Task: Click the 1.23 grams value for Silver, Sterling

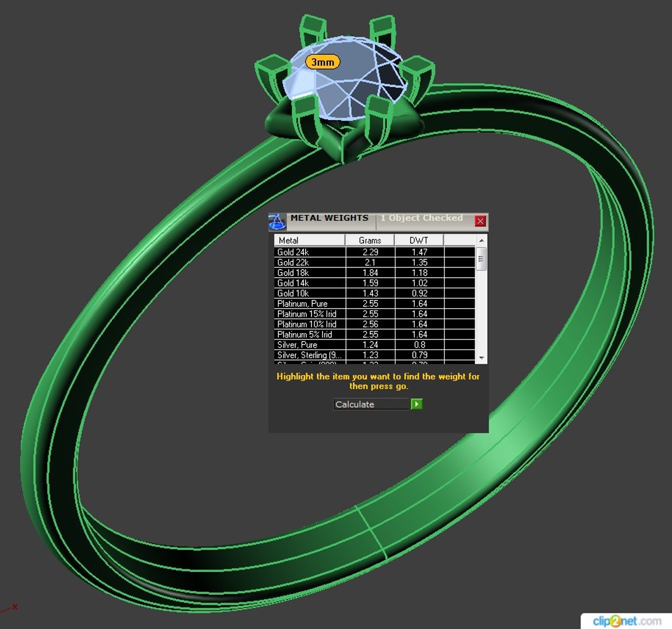Action: pos(370,355)
